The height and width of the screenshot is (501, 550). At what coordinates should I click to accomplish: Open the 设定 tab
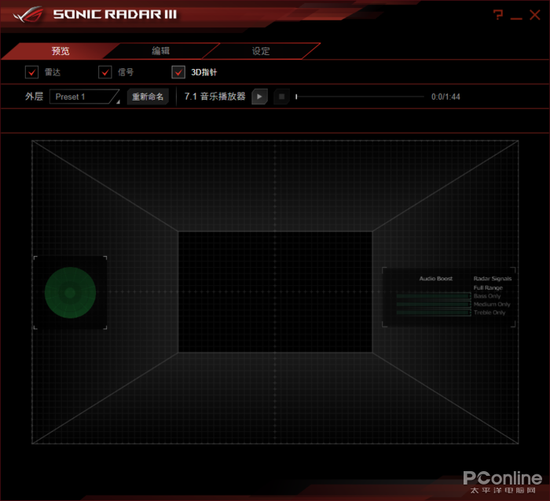pos(261,51)
